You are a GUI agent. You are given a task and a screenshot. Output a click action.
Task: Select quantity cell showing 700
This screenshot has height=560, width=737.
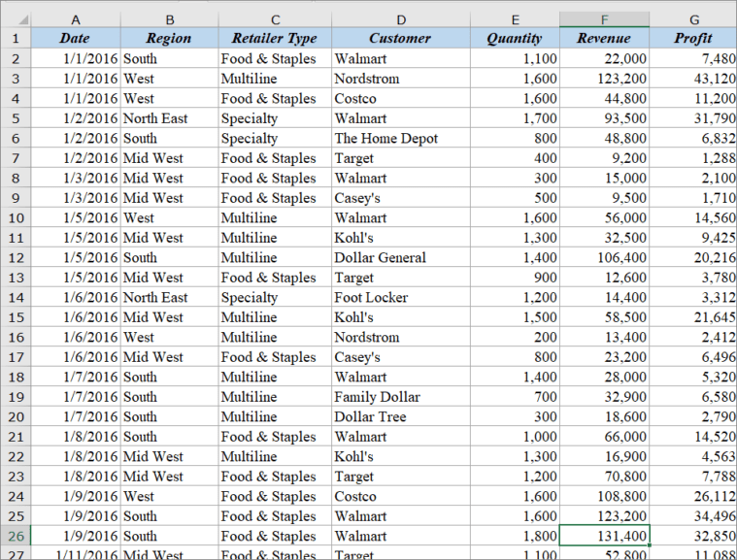pos(516,397)
